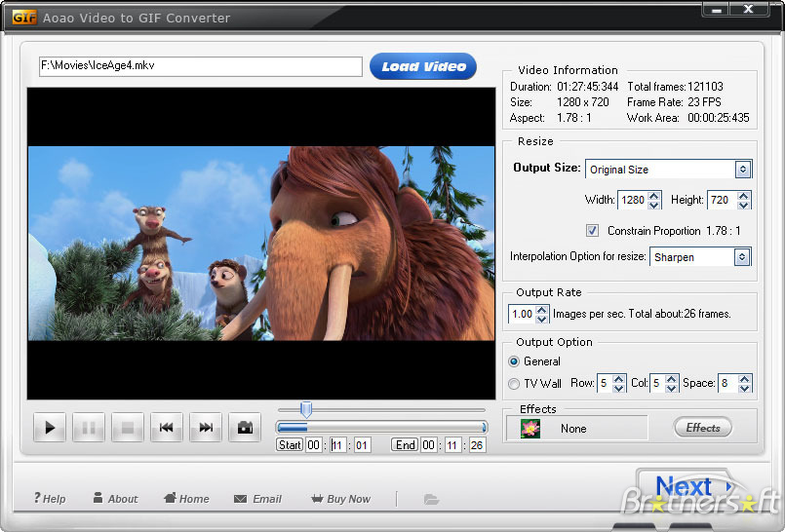785x532 pixels.
Task: Skip to next frame button
Action: point(206,427)
